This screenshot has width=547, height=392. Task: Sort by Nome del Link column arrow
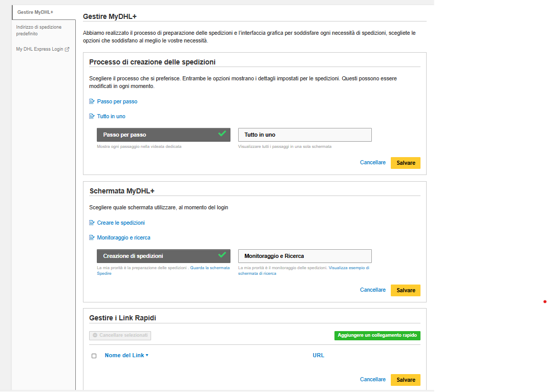(147, 355)
